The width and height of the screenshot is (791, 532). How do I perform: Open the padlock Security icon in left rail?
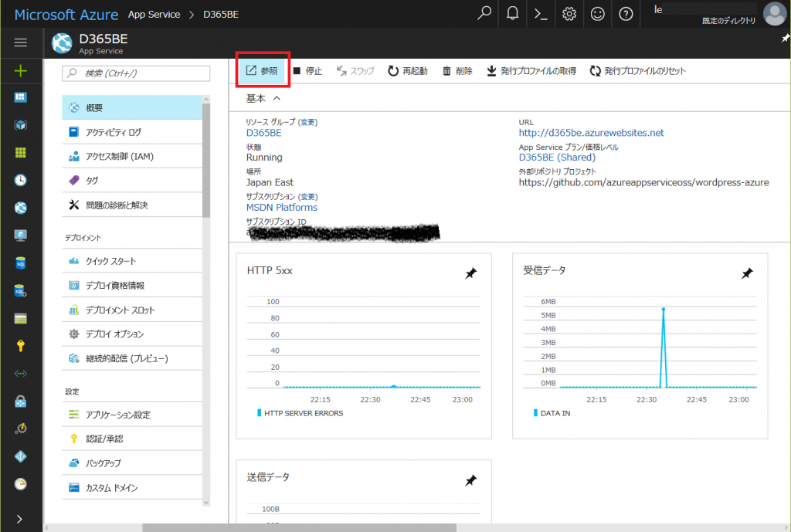[20, 402]
